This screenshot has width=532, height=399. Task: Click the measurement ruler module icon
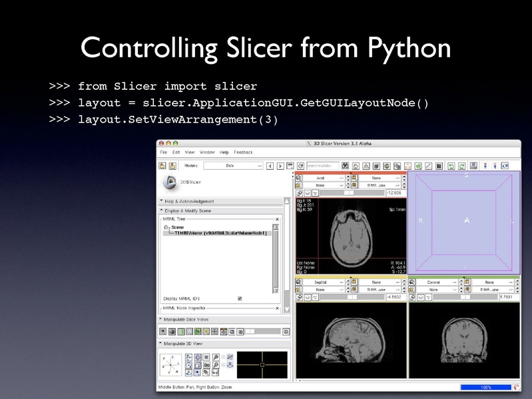point(429,166)
